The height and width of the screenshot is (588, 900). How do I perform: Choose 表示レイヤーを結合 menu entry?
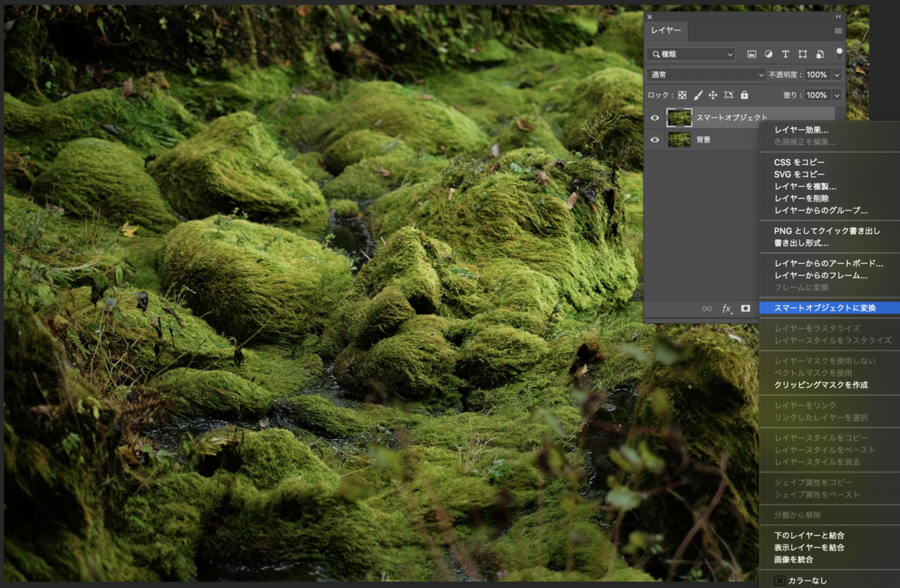(x=809, y=547)
